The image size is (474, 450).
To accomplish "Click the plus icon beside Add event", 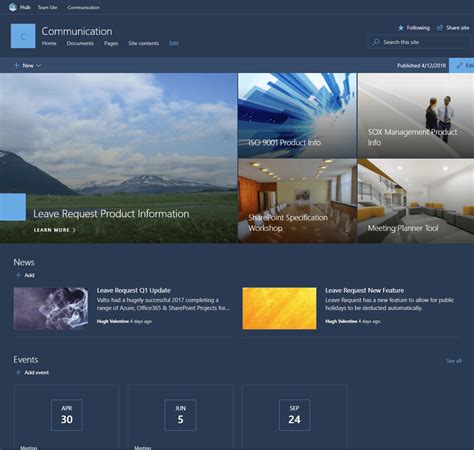I will pos(18,372).
